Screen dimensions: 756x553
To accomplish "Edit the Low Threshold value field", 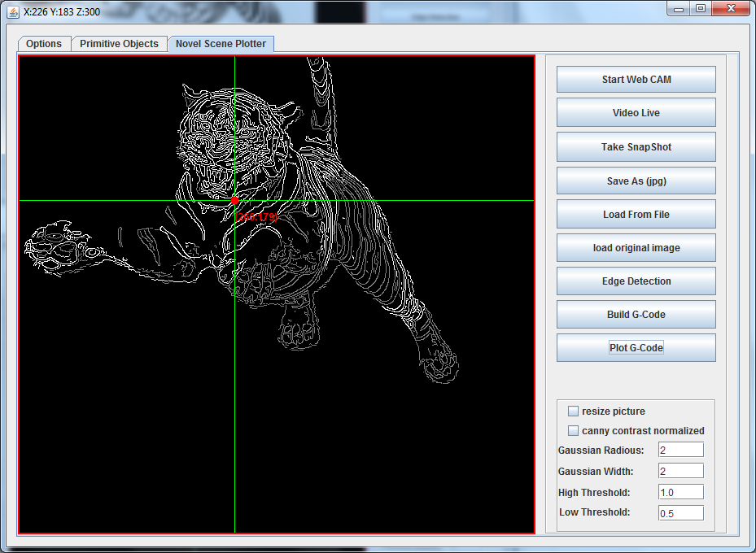I will click(681, 513).
